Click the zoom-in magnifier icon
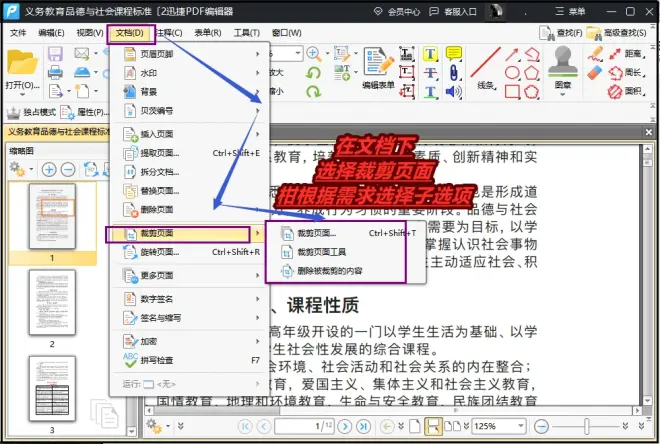This screenshot has height=444, width=660. (314, 53)
